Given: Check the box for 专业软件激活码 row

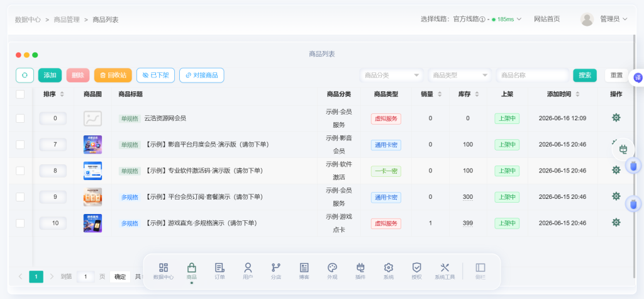Looking at the screenshot, I should [x=20, y=171].
